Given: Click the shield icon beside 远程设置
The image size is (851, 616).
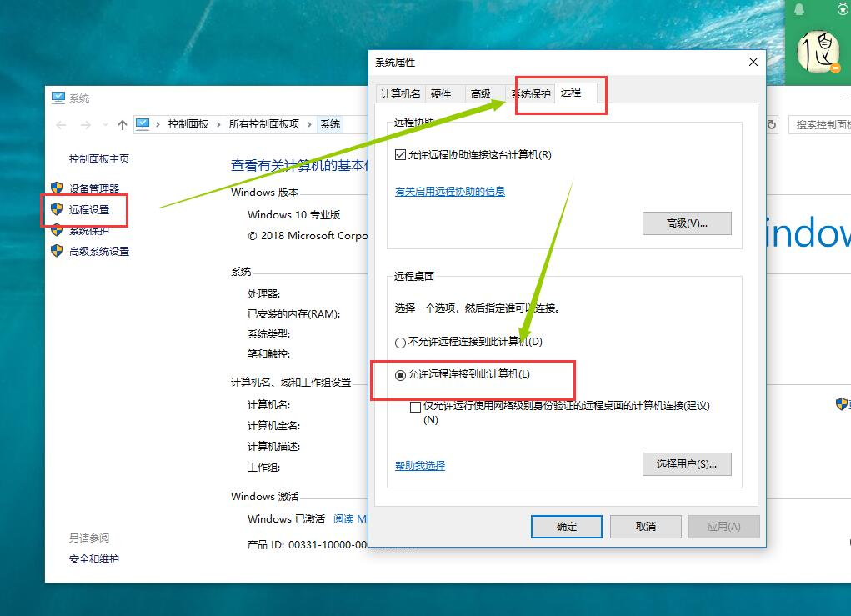Looking at the screenshot, I should (57, 208).
